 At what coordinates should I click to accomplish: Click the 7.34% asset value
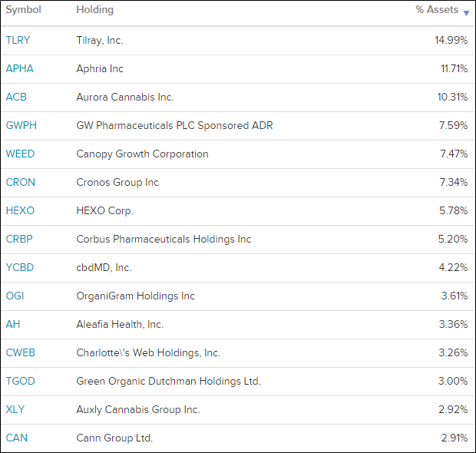tap(454, 182)
